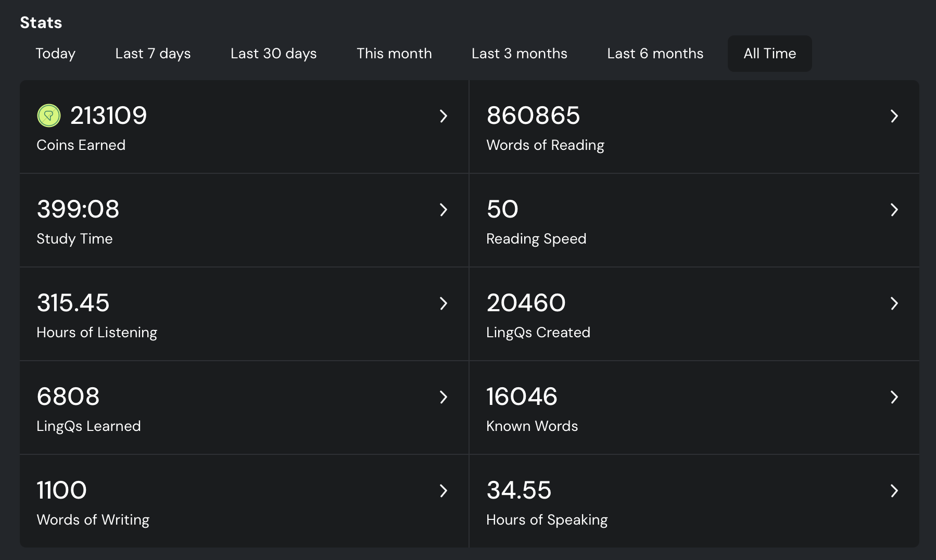Expand the LingQs Learned chevron
The width and height of the screenshot is (936, 560).
[x=444, y=397]
